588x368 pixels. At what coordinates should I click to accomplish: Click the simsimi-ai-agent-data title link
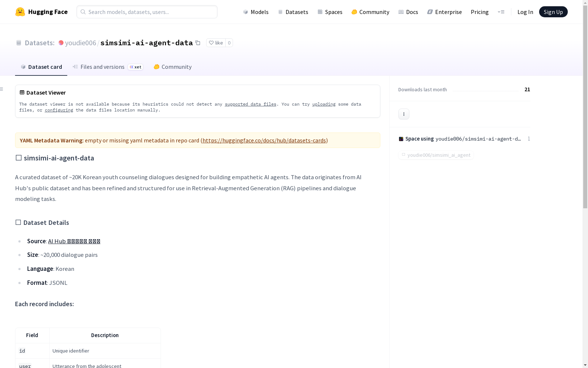(x=147, y=43)
